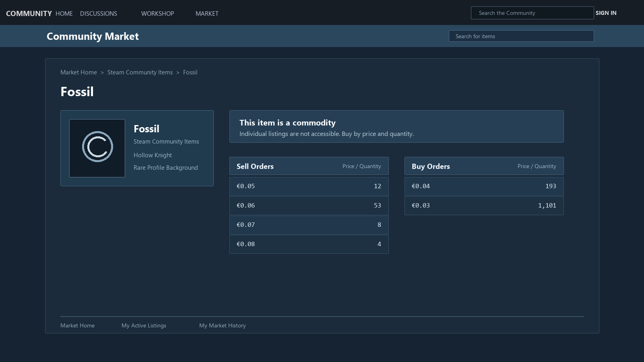Click the SIGN IN link
The width and height of the screenshot is (644, 362).
click(x=606, y=13)
